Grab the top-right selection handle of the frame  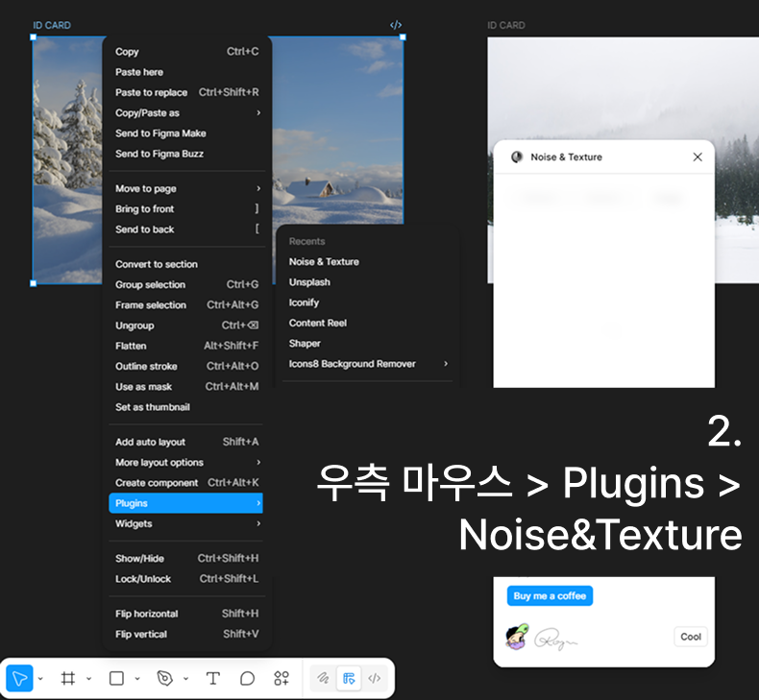403,37
